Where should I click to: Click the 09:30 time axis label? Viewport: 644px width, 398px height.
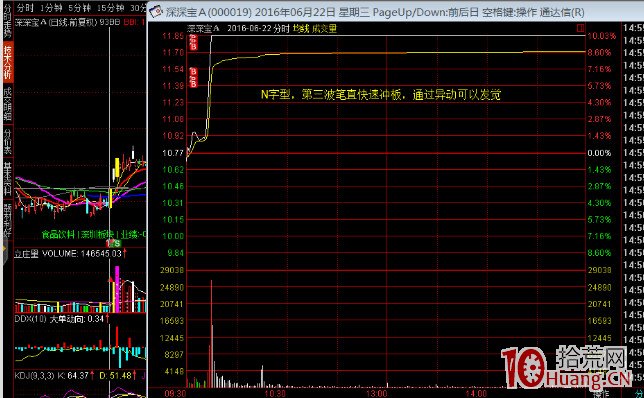[x=175, y=393]
